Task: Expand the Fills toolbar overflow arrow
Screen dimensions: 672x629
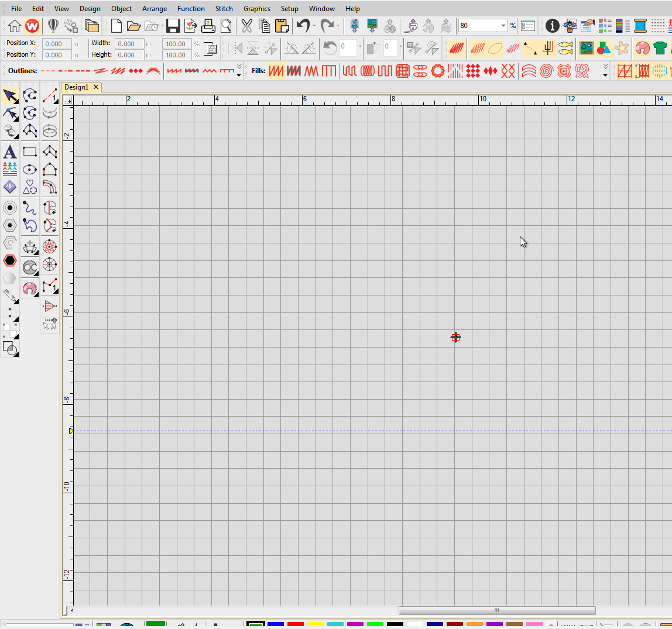Action: (605, 71)
